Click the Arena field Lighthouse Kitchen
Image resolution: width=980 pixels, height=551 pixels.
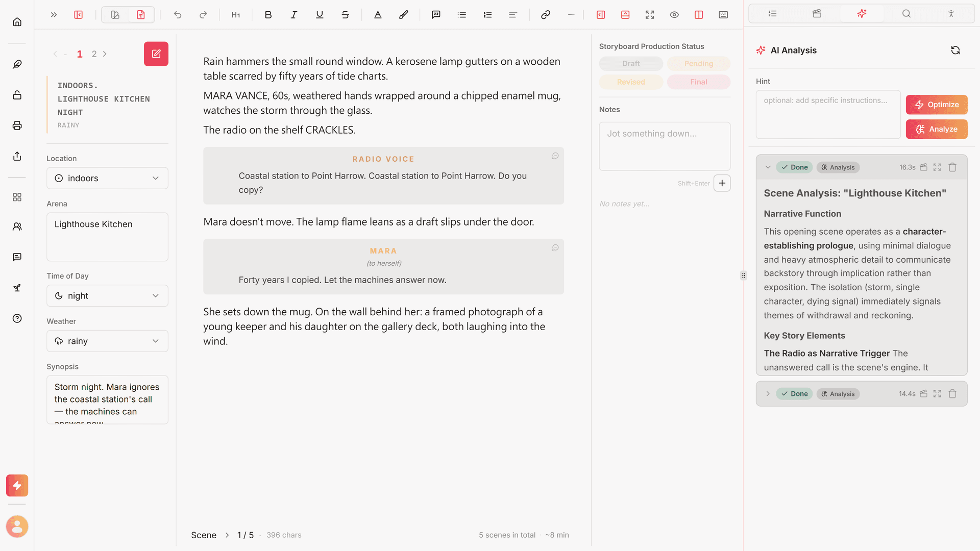(107, 237)
